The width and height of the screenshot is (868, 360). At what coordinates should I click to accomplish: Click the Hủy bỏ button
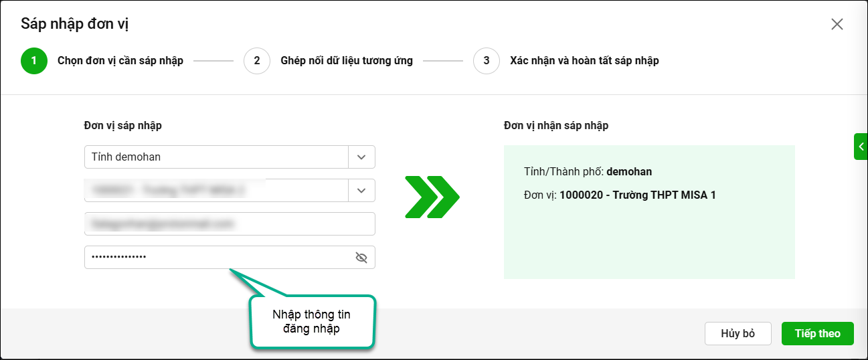click(x=738, y=333)
